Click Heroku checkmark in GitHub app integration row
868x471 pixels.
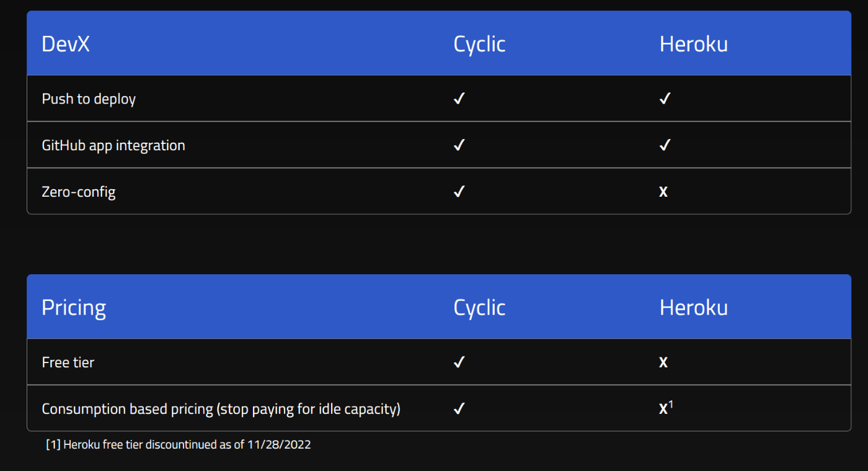(x=665, y=145)
